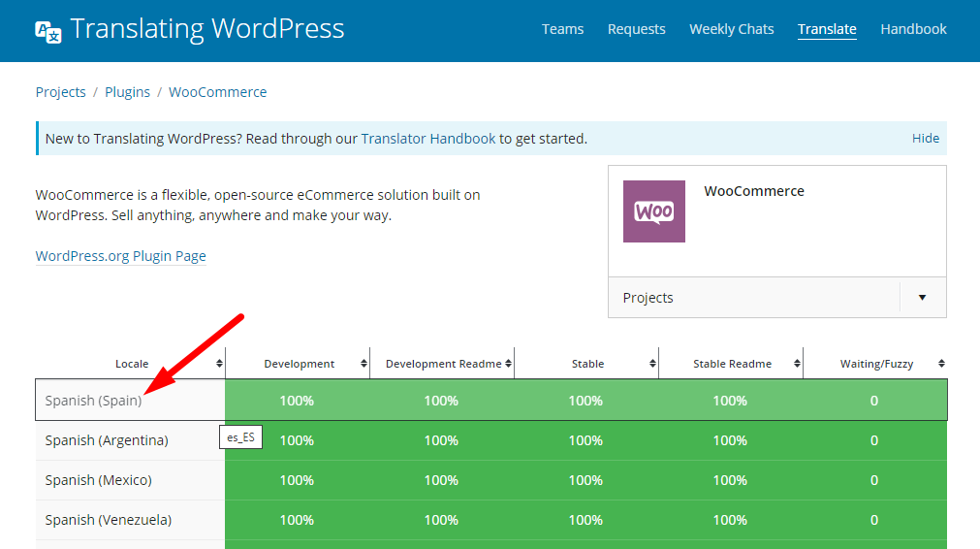
Task: Click Spanish (Argentina) Stable 100% cell
Action: tap(585, 440)
